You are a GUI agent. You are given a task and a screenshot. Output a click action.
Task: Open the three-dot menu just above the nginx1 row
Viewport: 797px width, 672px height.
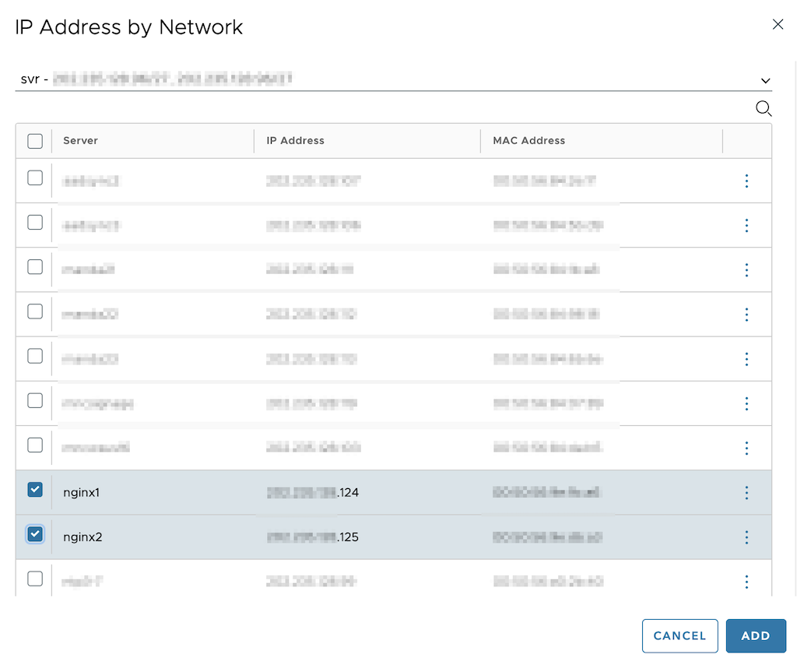coord(746,449)
